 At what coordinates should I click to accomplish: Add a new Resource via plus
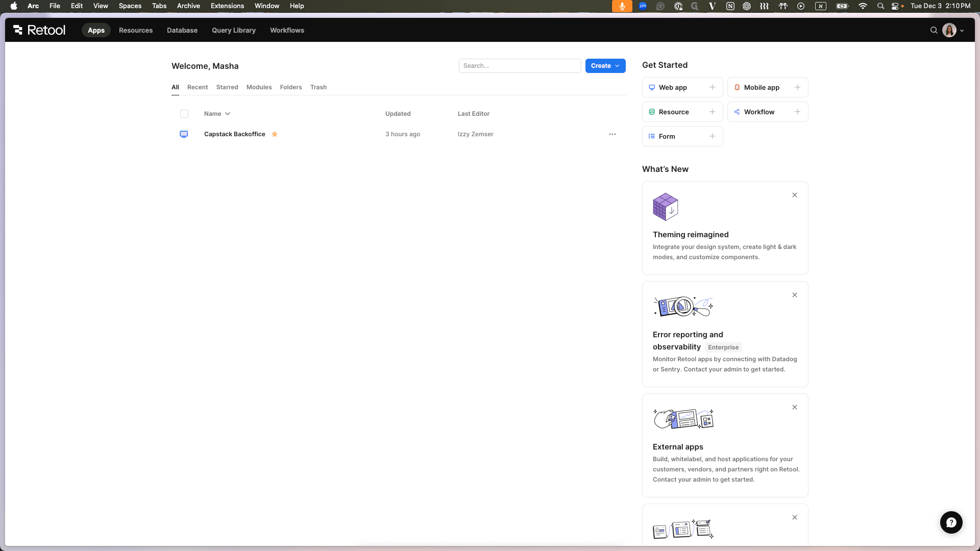click(x=712, y=112)
